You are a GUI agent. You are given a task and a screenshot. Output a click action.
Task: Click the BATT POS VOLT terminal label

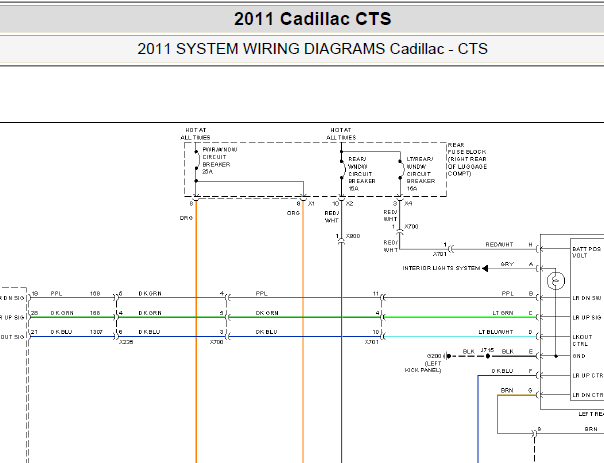click(586, 252)
